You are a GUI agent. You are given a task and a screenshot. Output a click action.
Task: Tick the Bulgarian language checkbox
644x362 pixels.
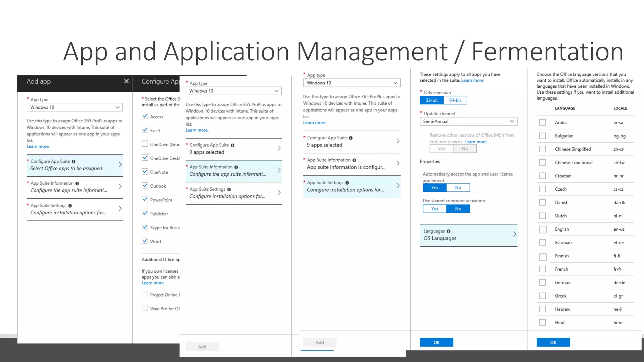(542, 136)
